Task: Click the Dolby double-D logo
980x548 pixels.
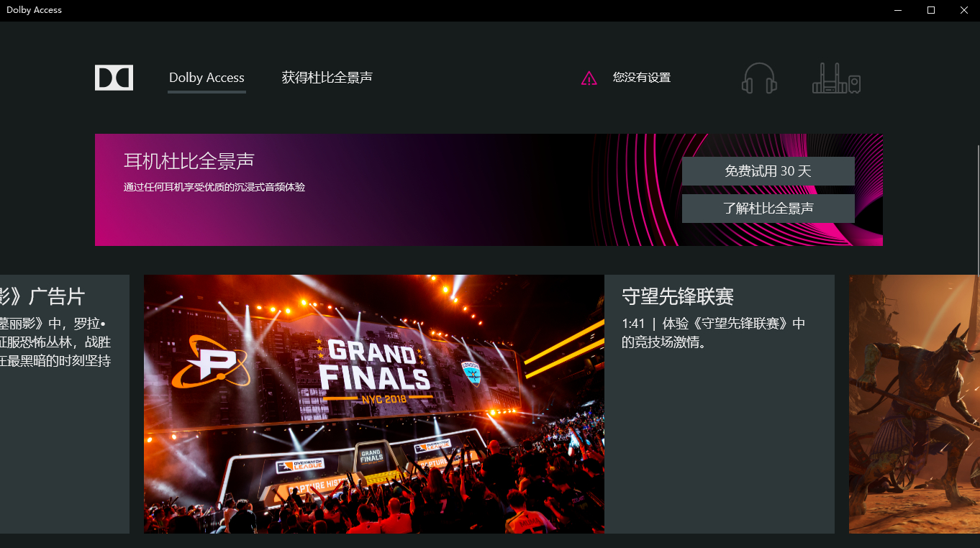Action: tap(114, 78)
